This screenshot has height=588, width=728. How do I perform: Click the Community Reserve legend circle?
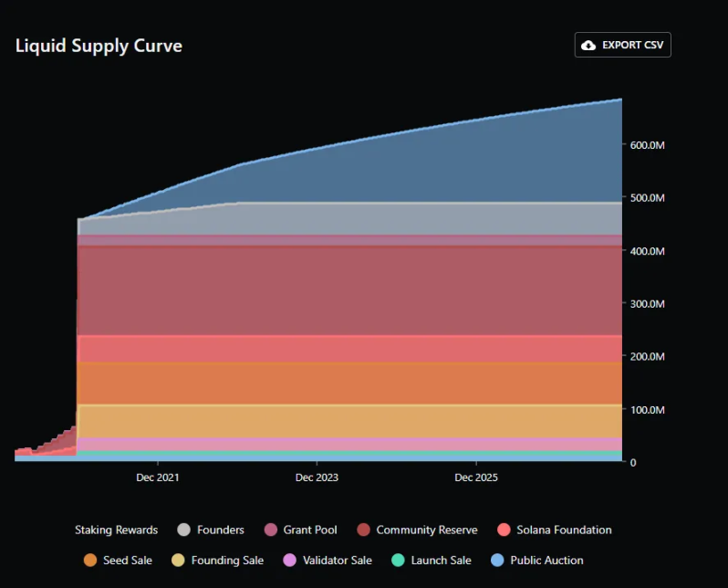point(363,530)
